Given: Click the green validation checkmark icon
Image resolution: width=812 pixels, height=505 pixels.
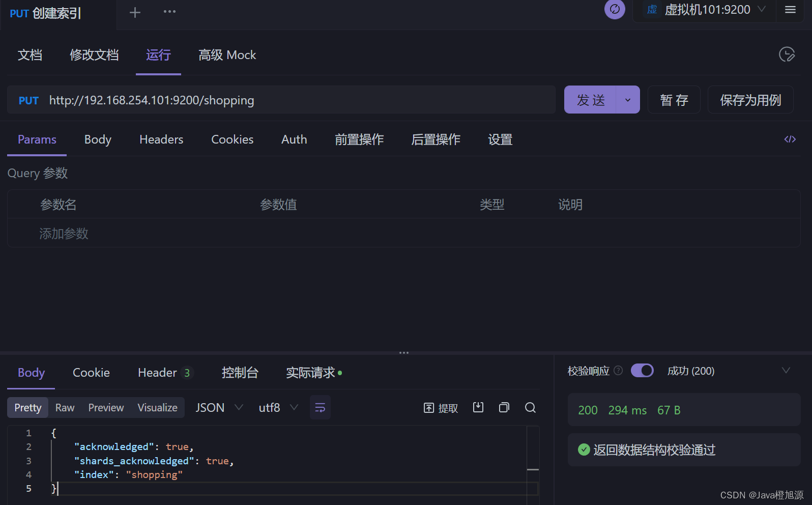Looking at the screenshot, I should tap(584, 450).
